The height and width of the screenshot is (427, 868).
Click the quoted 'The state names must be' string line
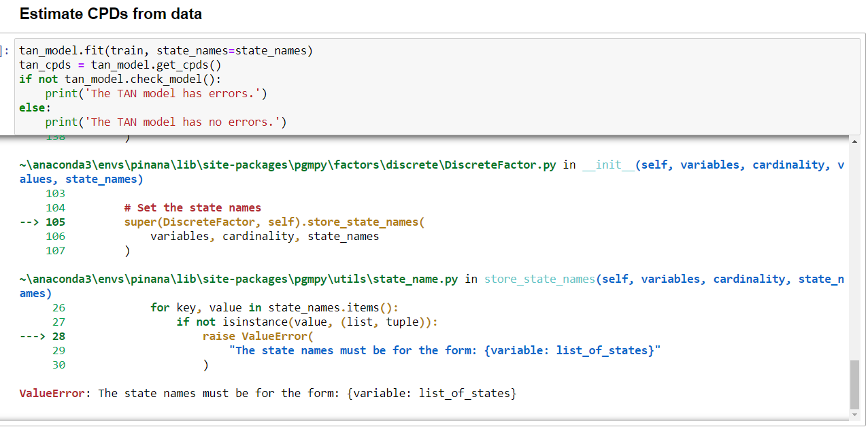(445, 351)
